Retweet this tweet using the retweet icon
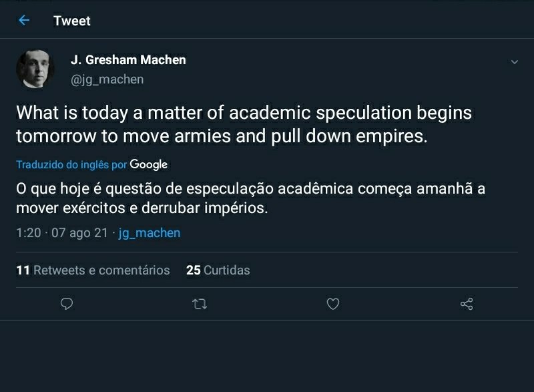Viewport: 534px width, 392px height. pos(200,305)
